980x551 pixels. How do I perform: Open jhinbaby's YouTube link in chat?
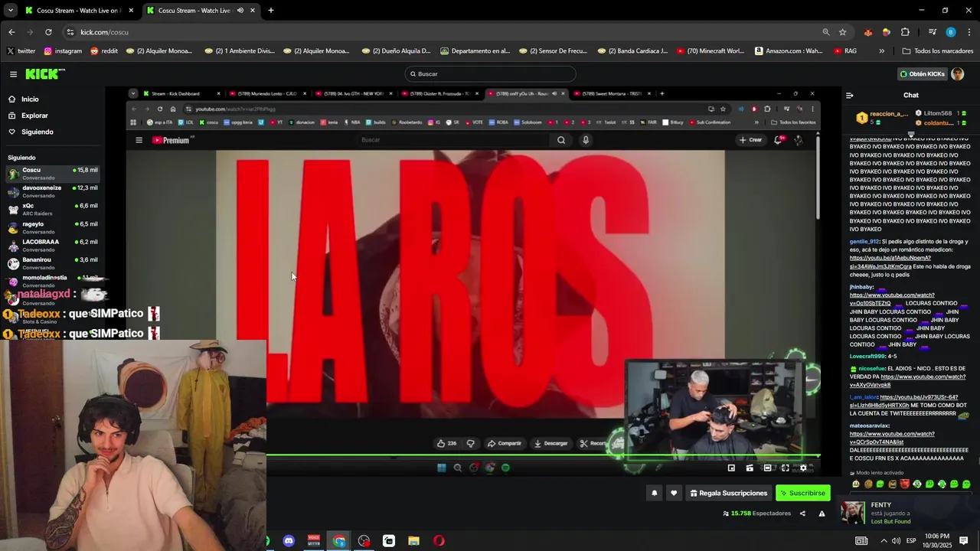coord(892,298)
